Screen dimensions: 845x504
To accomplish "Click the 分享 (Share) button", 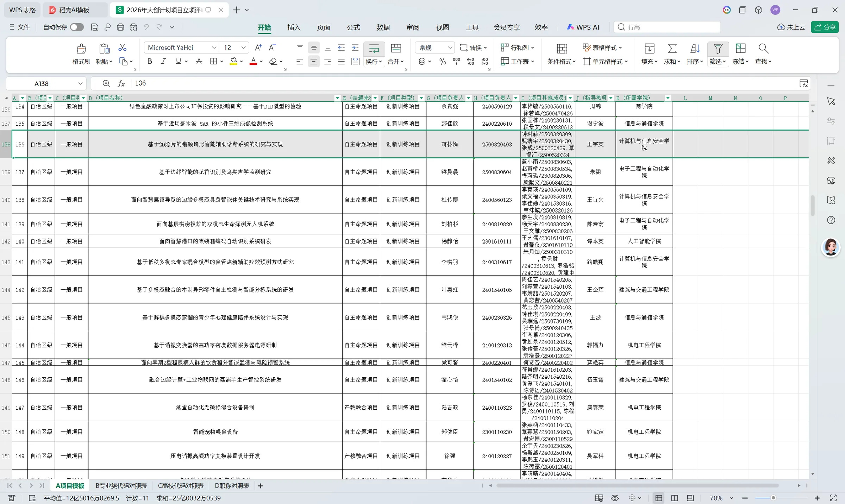I will pos(825,27).
